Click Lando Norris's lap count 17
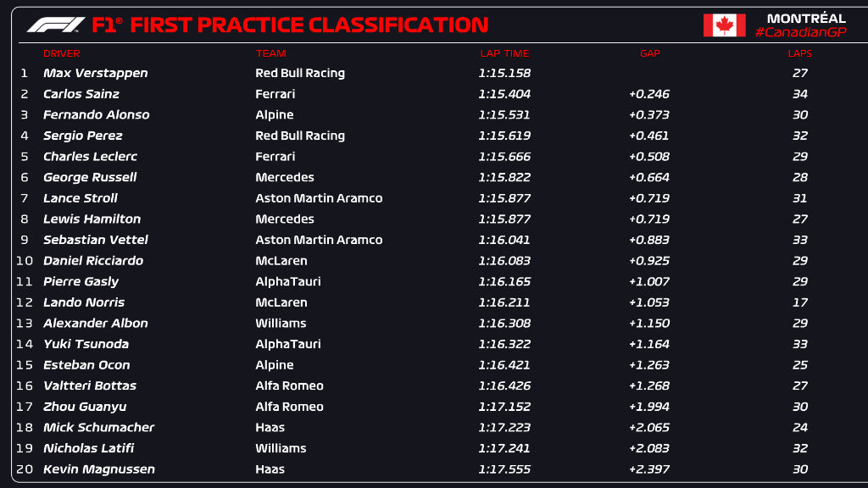Viewport: 868px width, 488px height. [x=800, y=302]
